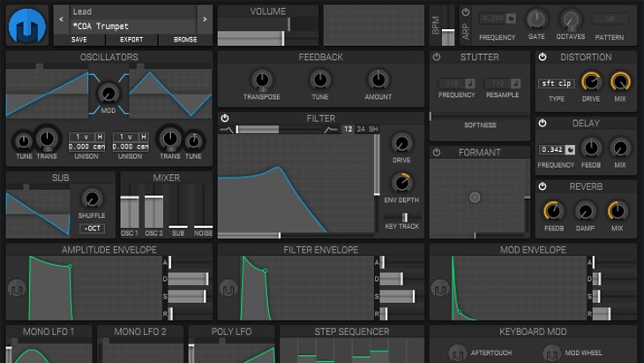Click the Reverb MIX knob

tap(618, 211)
